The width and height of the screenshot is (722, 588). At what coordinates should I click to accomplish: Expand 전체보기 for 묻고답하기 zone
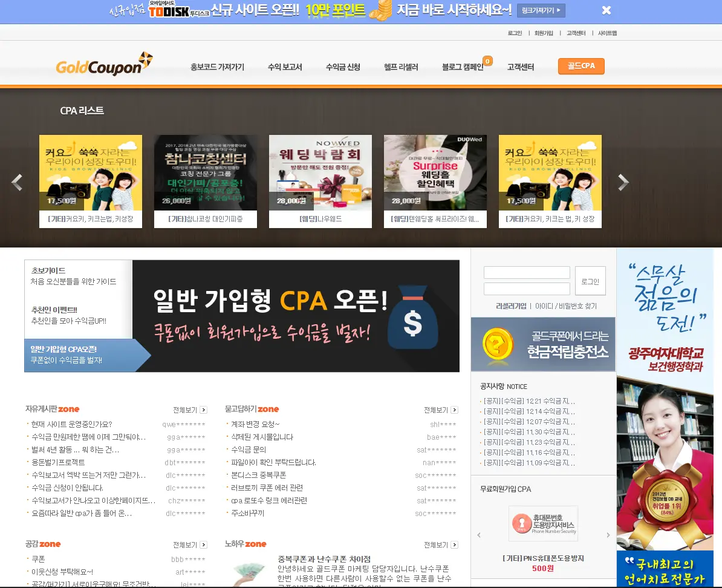pos(440,410)
